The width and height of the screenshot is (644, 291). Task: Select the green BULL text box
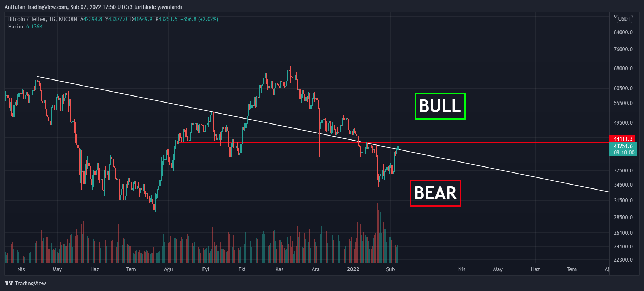[440, 106]
